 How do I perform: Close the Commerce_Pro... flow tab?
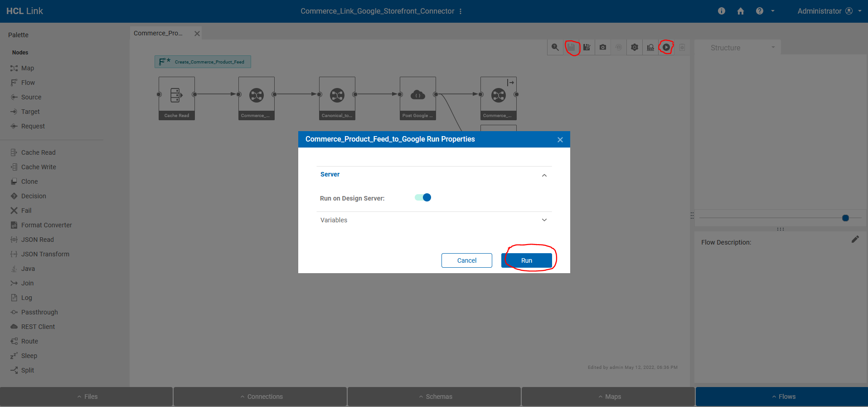coord(197,34)
